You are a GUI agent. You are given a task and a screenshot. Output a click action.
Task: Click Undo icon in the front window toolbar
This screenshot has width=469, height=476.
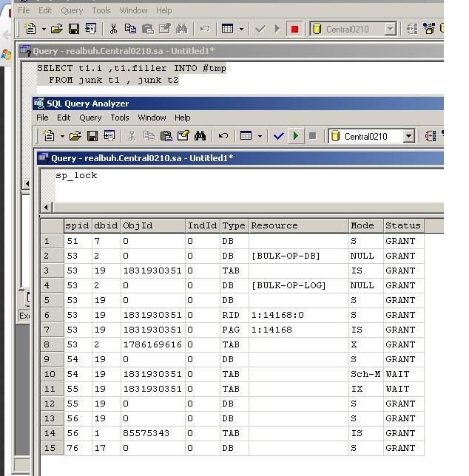point(223,136)
